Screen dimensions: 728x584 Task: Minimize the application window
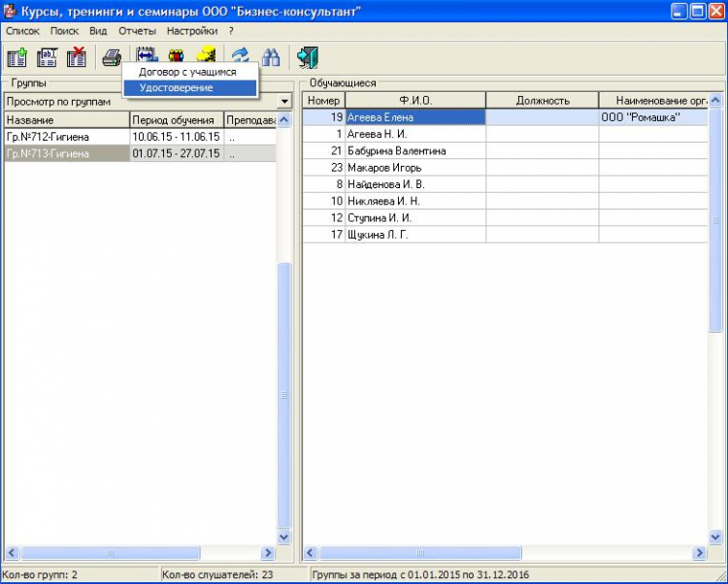click(x=678, y=11)
